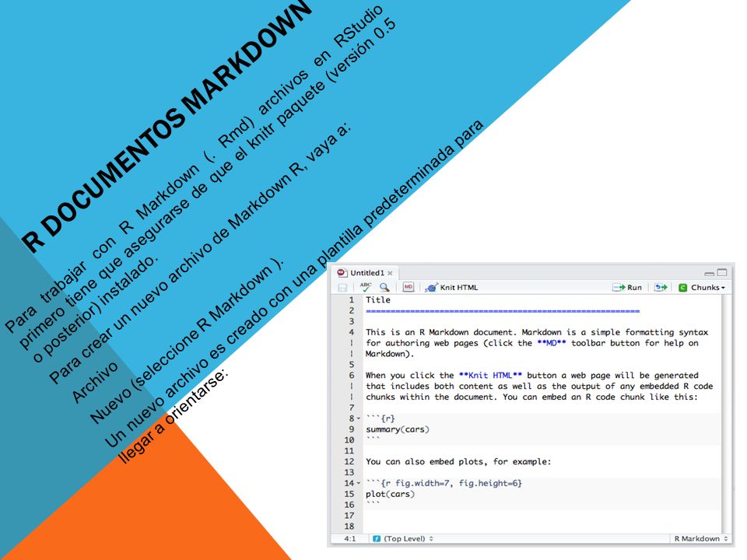Click the row of equals signs on line 2
The image size is (747, 560).
[x=503, y=311]
